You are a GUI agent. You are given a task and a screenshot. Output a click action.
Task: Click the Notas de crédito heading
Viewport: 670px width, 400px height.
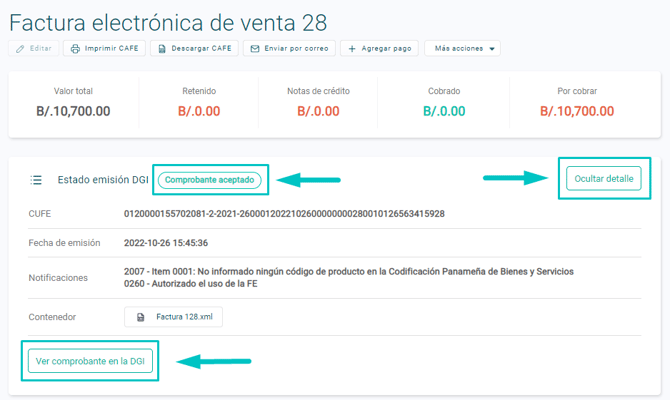point(318,91)
